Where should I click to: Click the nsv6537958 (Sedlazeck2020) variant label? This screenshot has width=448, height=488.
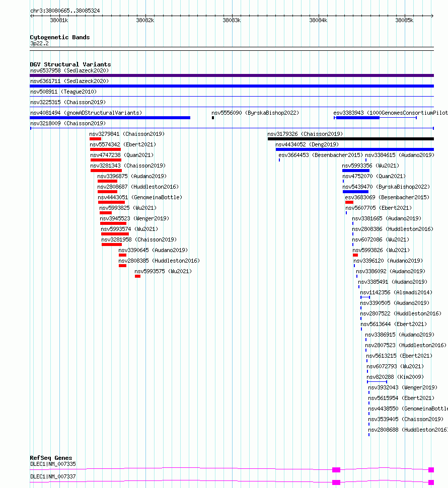click(69, 70)
